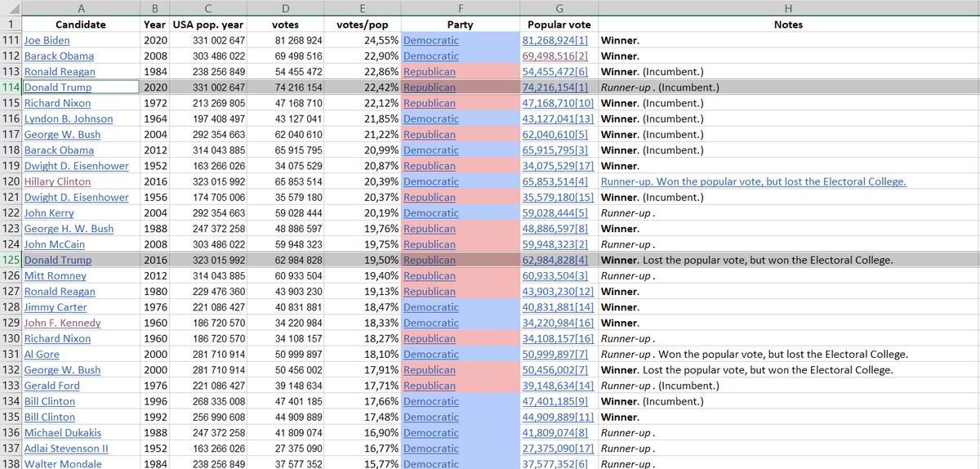Select the 'votes/pop' header cell
The width and height of the screenshot is (980, 469).
[x=363, y=25]
